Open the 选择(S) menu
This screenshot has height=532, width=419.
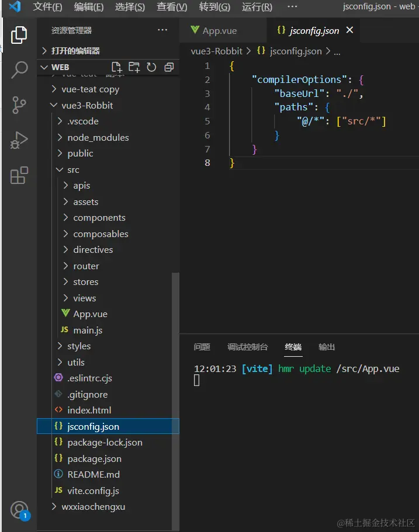tap(130, 7)
